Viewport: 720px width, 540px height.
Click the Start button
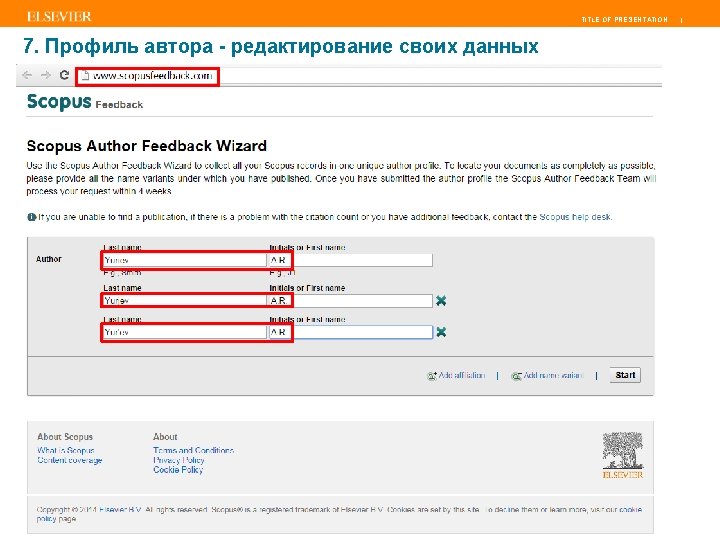[x=625, y=375]
